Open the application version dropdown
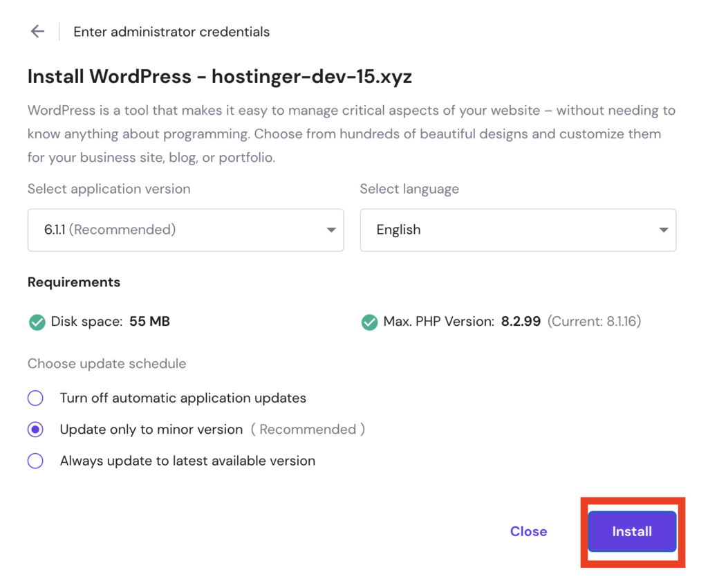The width and height of the screenshot is (708, 588). pos(185,230)
